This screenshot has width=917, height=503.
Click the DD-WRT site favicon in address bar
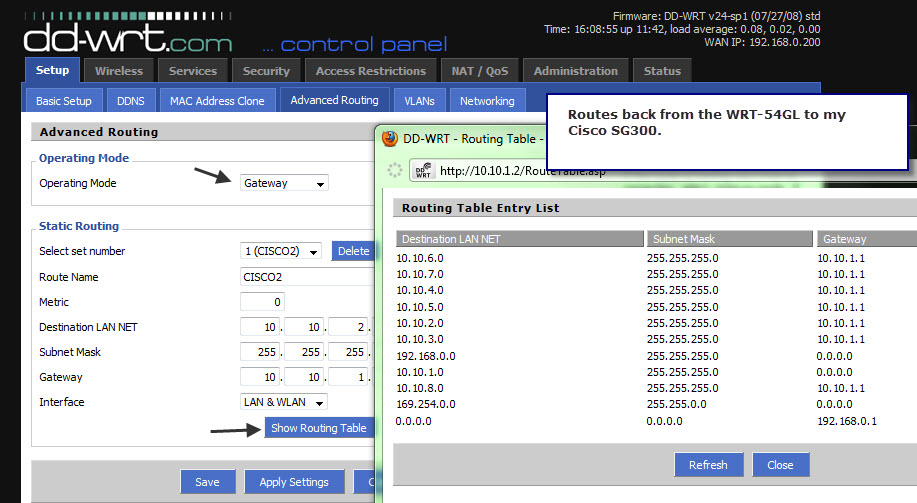(x=423, y=171)
